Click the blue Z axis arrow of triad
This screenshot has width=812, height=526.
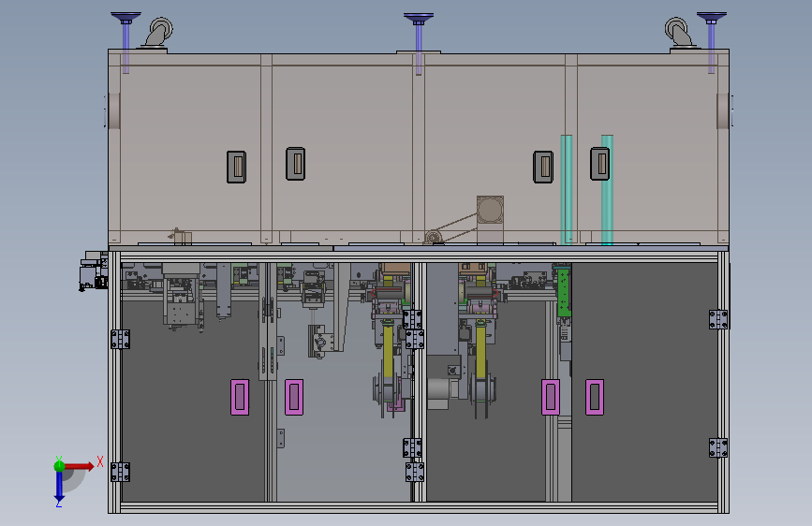[x=59, y=486]
